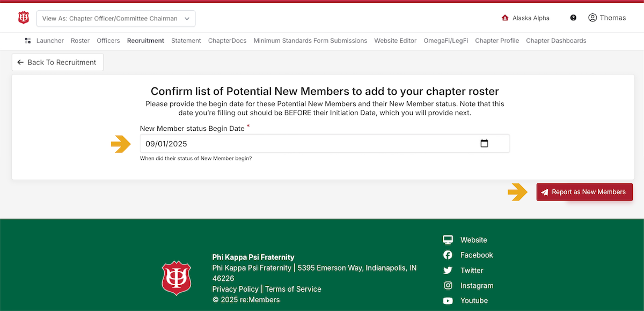Click the Facebook icon in footer
Image resolution: width=644 pixels, height=311 pixels.
click(x=448, y=255)
